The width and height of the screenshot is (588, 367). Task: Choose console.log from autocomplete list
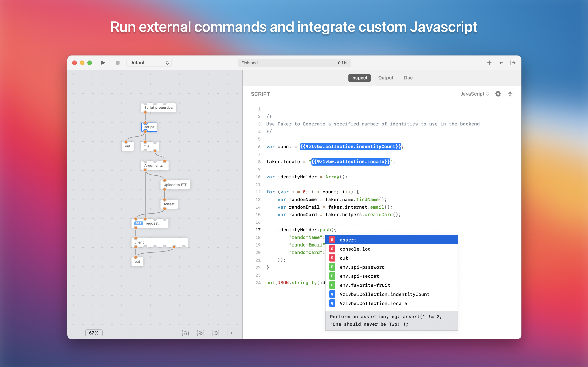pyautogui.click(x=355, y=249)
